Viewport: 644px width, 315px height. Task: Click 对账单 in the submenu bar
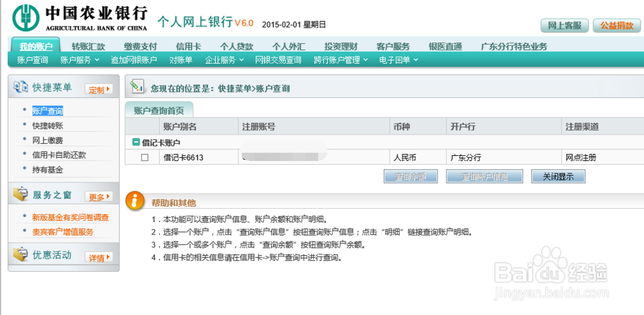point(181,60)
